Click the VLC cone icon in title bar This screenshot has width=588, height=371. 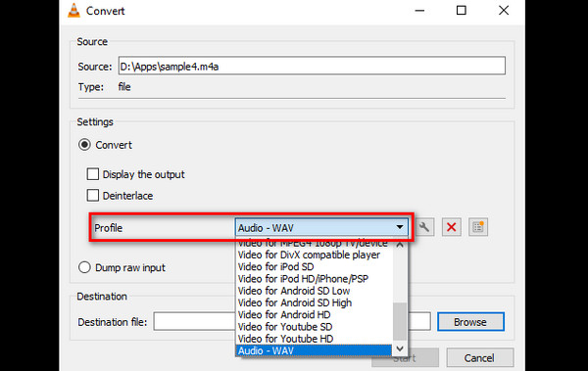[x=73, y=11]
